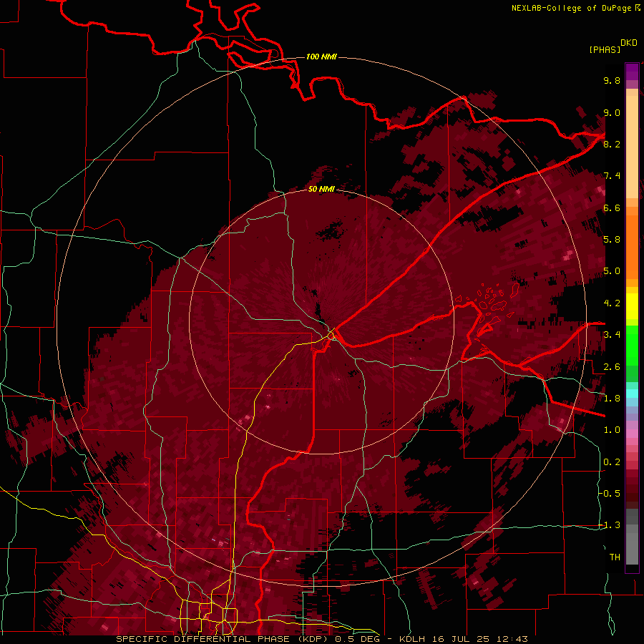
Task: Select the 100 NMI range ring label
Action: (x=321, y=57)
